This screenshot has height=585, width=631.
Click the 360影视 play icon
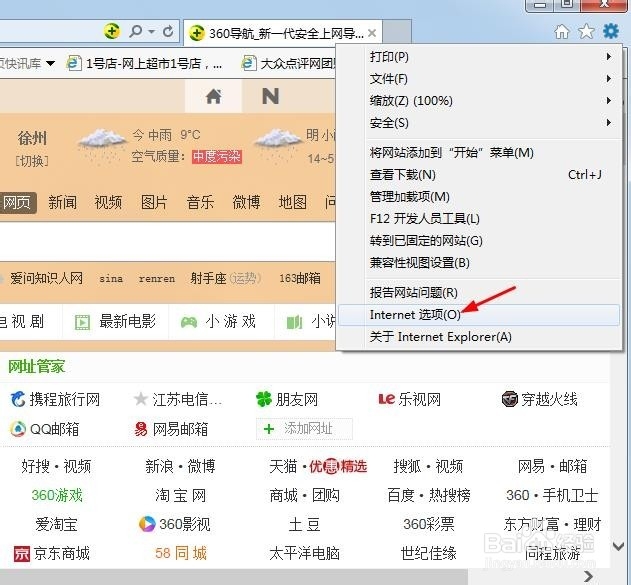(x=147, y=524)
